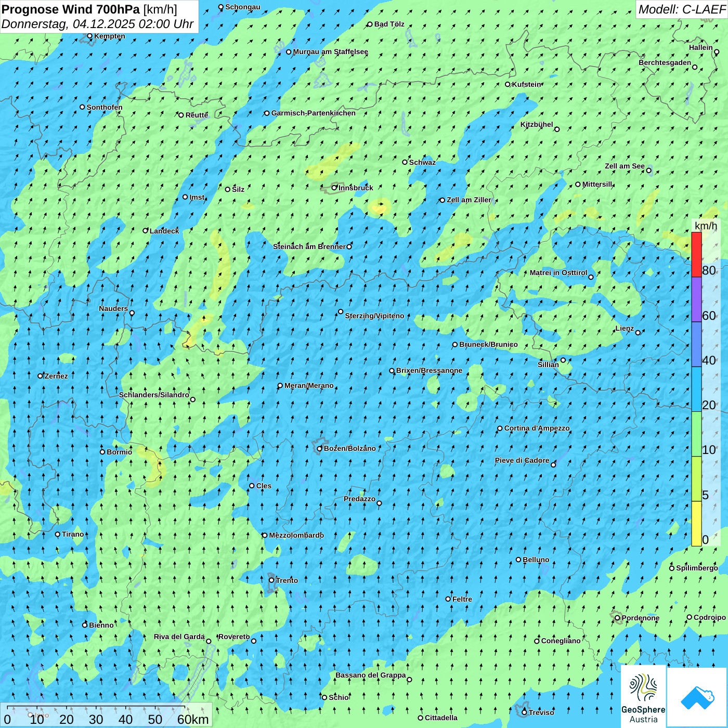
Task: Click the 'Prognose Wind 700hPa' title
Action: point(71,9)
